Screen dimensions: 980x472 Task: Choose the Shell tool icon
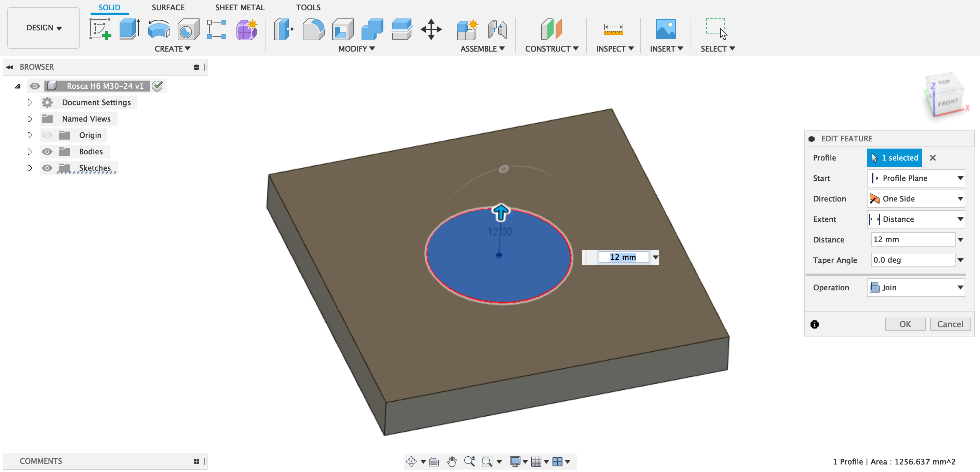[x=342, y=30]
